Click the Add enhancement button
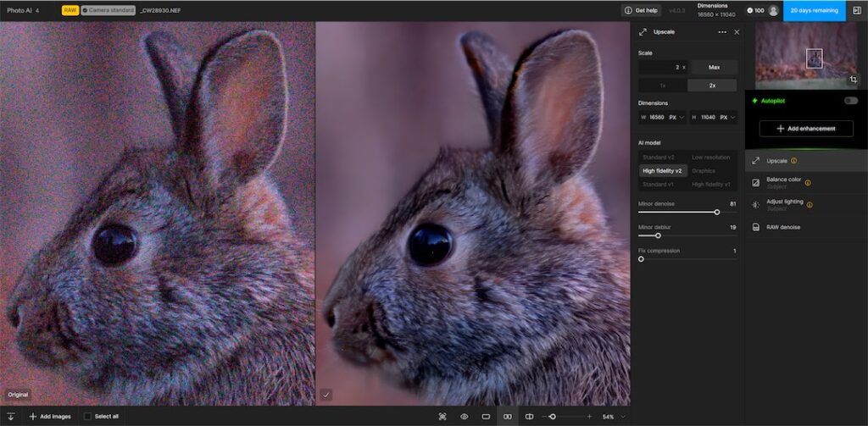This screenshot has height=426, width=868. point(805,129)
